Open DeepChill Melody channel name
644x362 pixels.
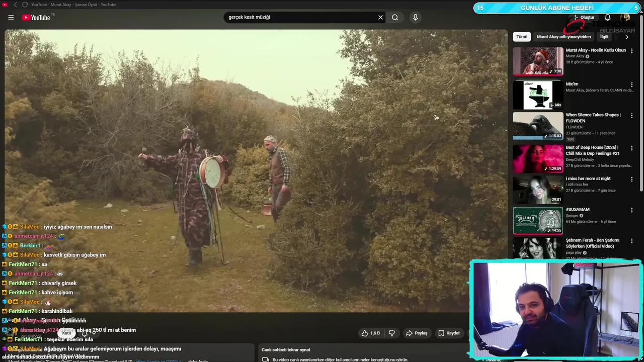click(x=580, y=160)
